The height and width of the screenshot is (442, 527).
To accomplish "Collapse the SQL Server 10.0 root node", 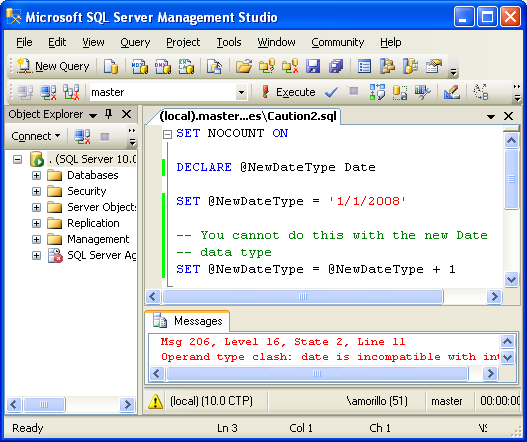I will pyautogui.click(x=17, y=159).
